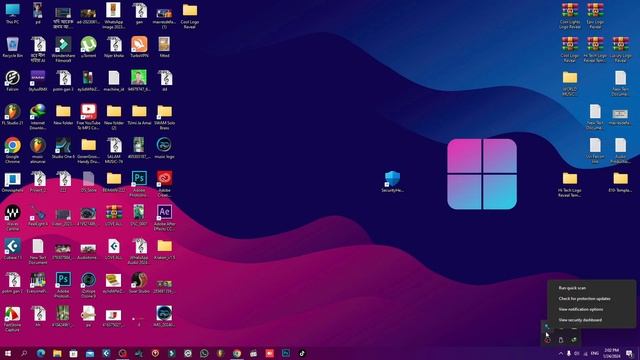Select the Omnisphere desktop shortcut

tap(13, 182)
